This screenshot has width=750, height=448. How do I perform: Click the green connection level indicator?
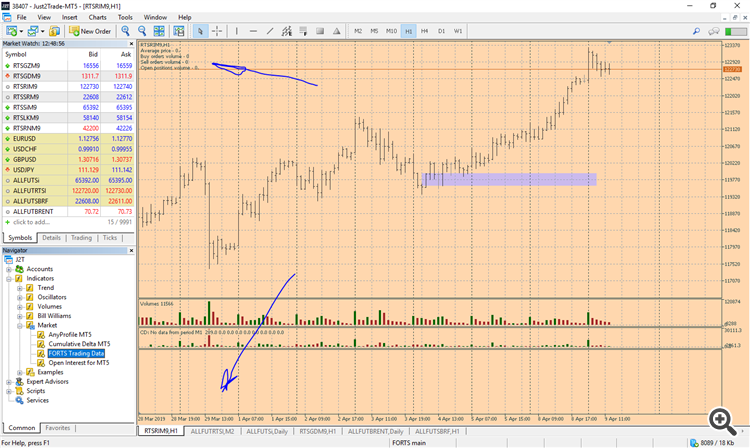pos(735,32)
